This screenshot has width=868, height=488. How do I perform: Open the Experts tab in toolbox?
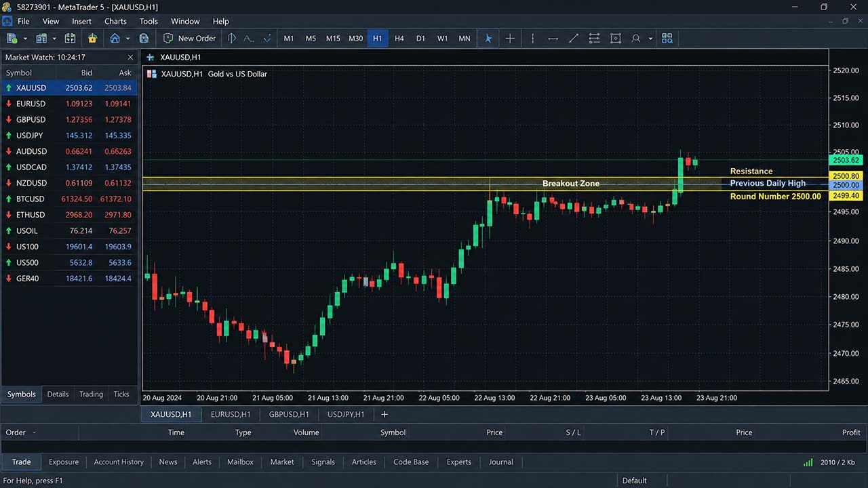(x=459, y=462)
